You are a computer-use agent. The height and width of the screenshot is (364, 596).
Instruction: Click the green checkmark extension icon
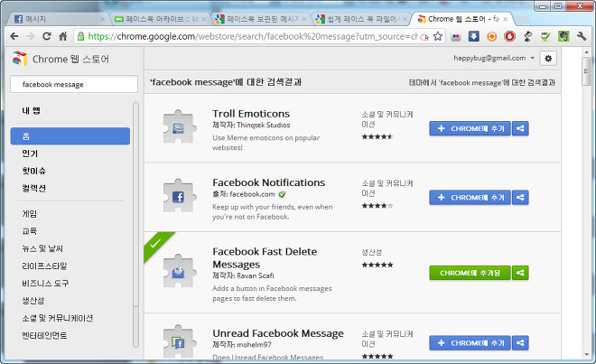545,36
